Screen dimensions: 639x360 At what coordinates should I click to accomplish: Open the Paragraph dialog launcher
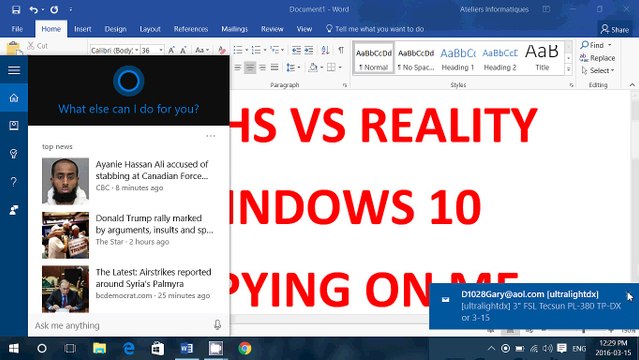click(345, 85)
